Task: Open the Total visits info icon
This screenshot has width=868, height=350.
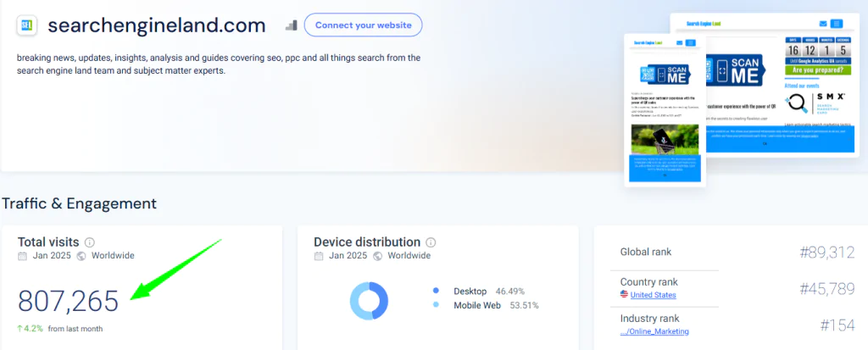Action: 90,242
